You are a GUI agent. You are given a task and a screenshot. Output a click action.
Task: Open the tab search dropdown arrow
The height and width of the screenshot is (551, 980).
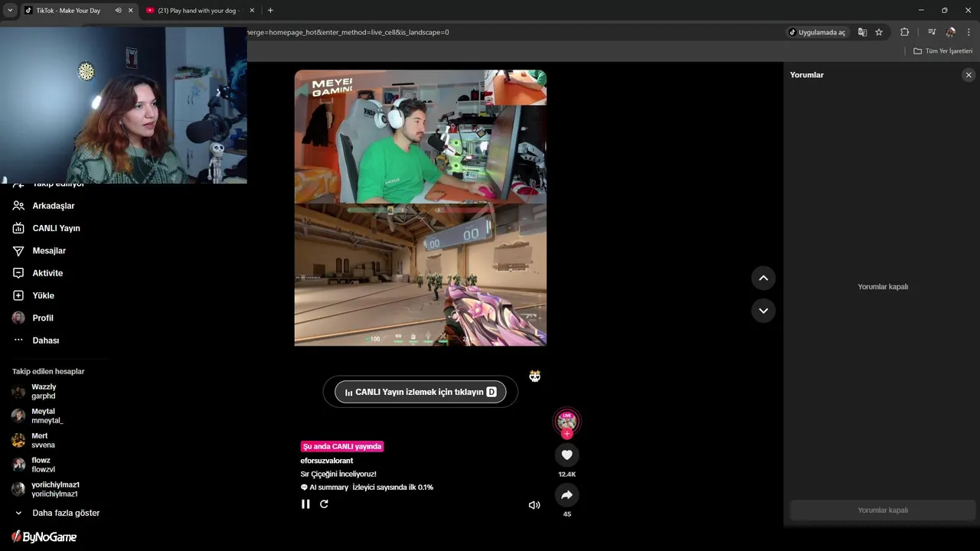(10, 11)
